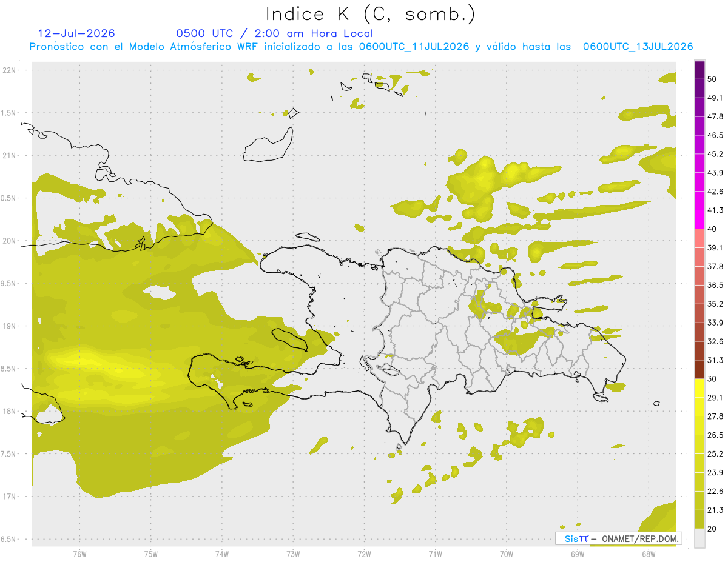Click the latitude axis label "8.5N"
728x562 pixels.
click(9, 369)
